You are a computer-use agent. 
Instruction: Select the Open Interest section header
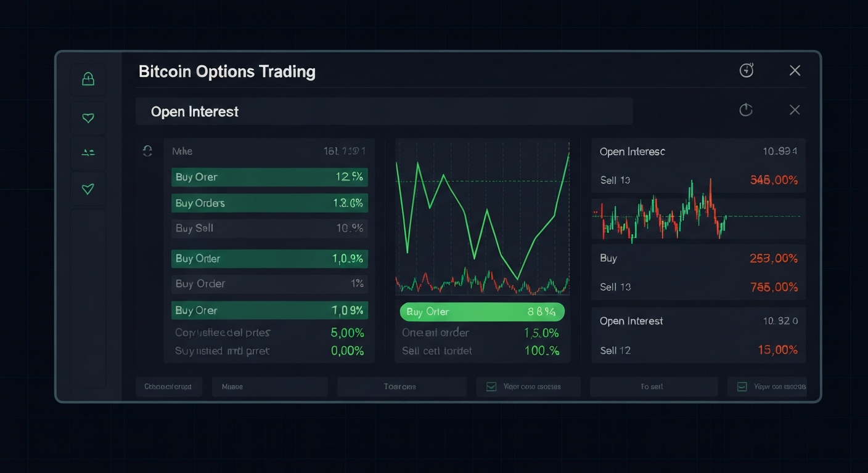(384, 111)
